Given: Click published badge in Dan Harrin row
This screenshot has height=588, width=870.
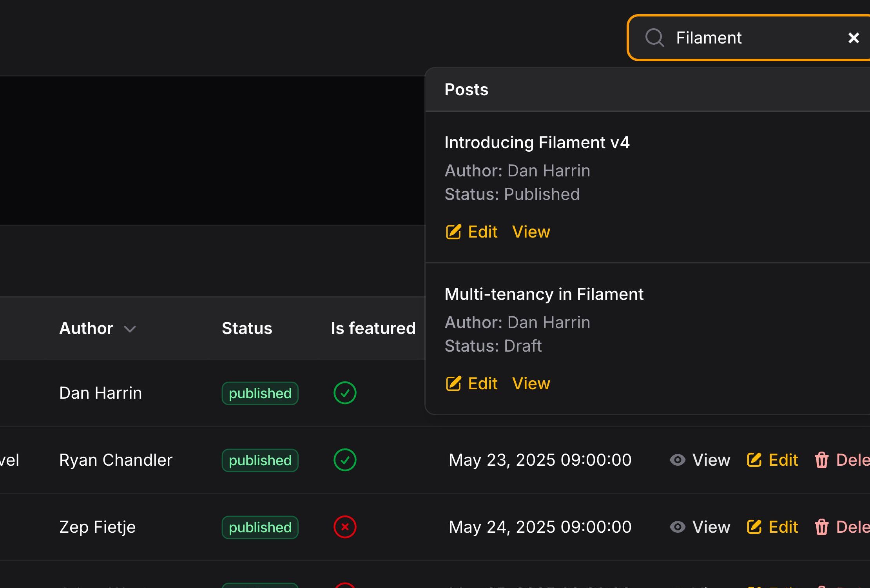Looking at the screenshot, I should (260, 393).
